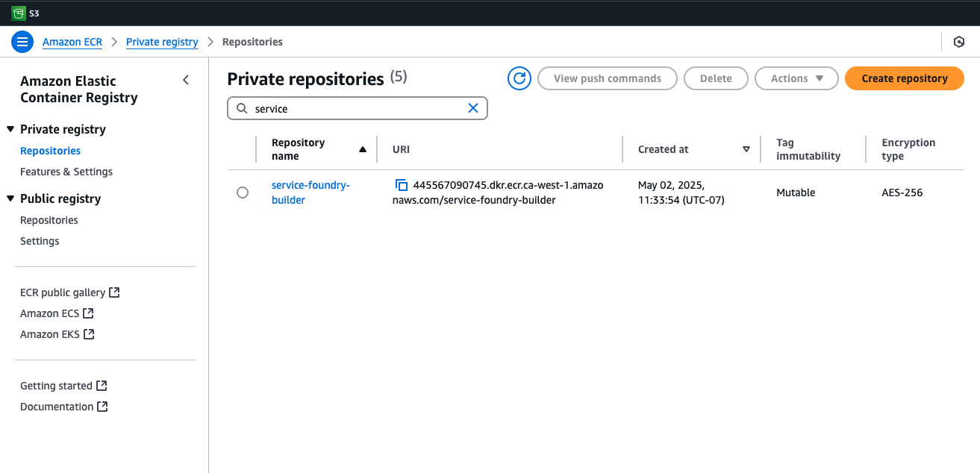Copy the service-foundry-builder URI

click(x=402, y=185)
